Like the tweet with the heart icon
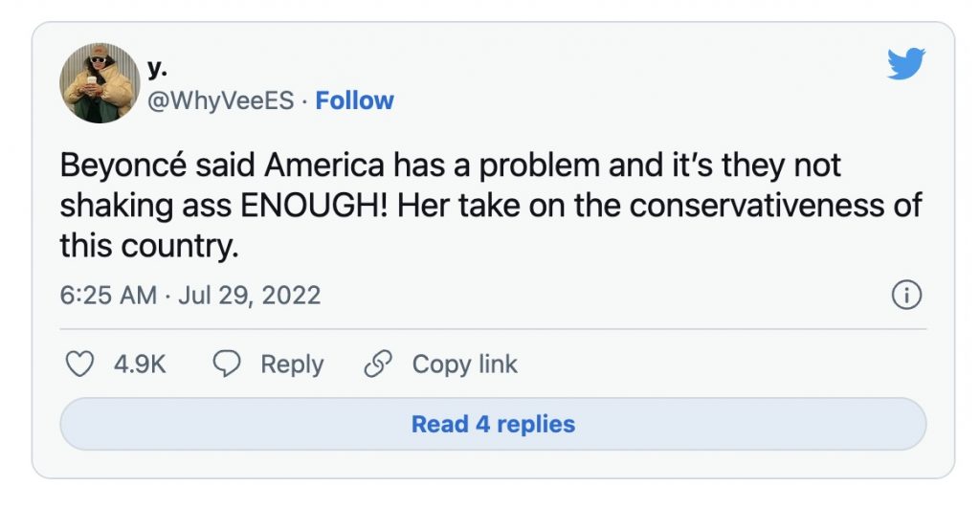 point(82,364)
